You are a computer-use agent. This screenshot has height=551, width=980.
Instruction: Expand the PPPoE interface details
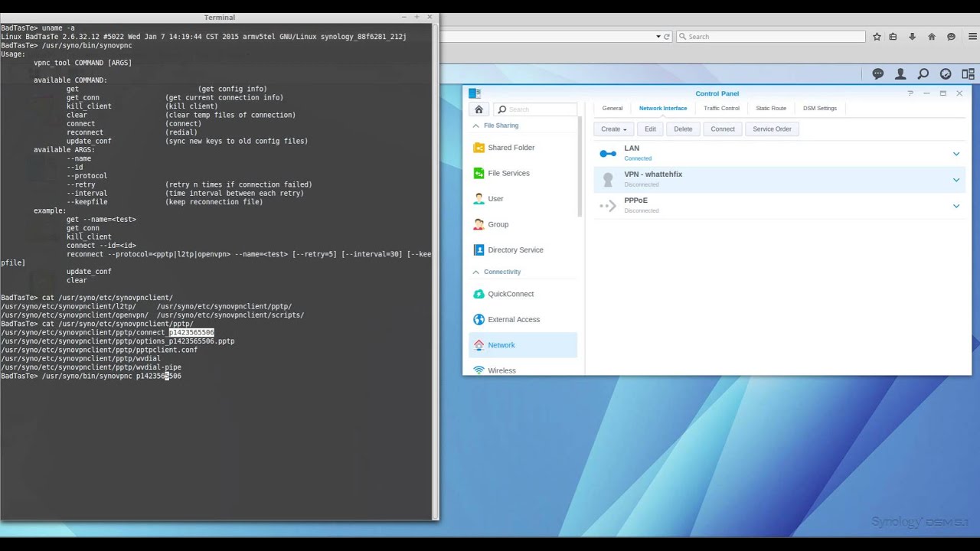coord(956,206)
